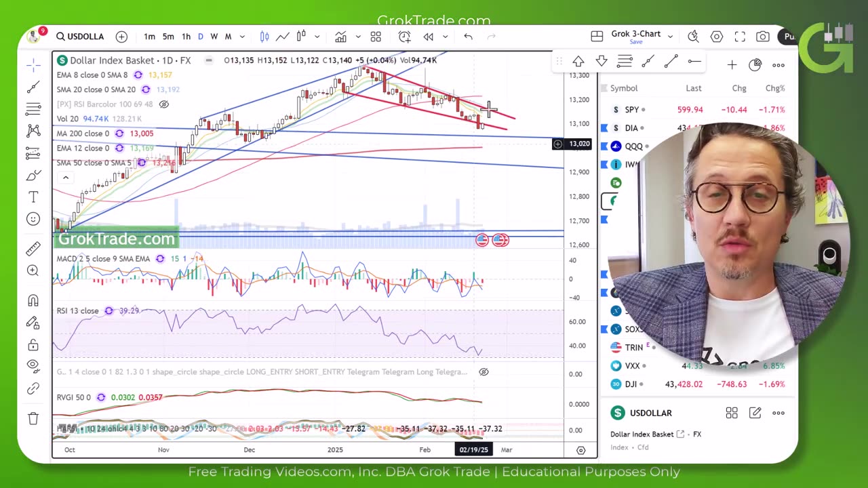Switch to the 1m timeframe
This screenshot has height=488, width=868.
click(149, 37)
